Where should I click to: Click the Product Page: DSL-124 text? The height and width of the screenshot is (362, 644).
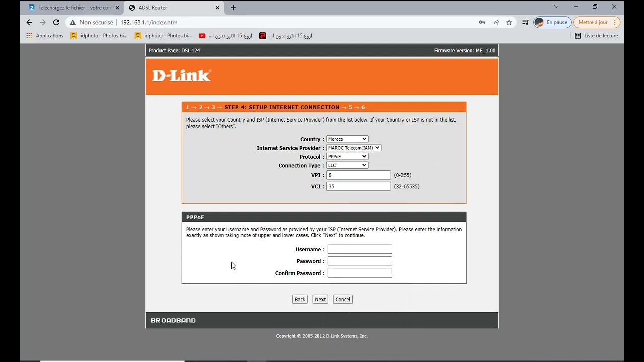coord(174,51)
